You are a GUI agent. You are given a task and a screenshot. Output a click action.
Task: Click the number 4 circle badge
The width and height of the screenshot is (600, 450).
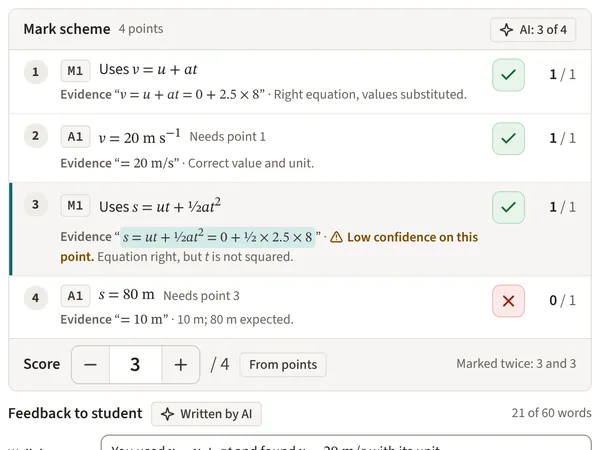coord(36,298)
